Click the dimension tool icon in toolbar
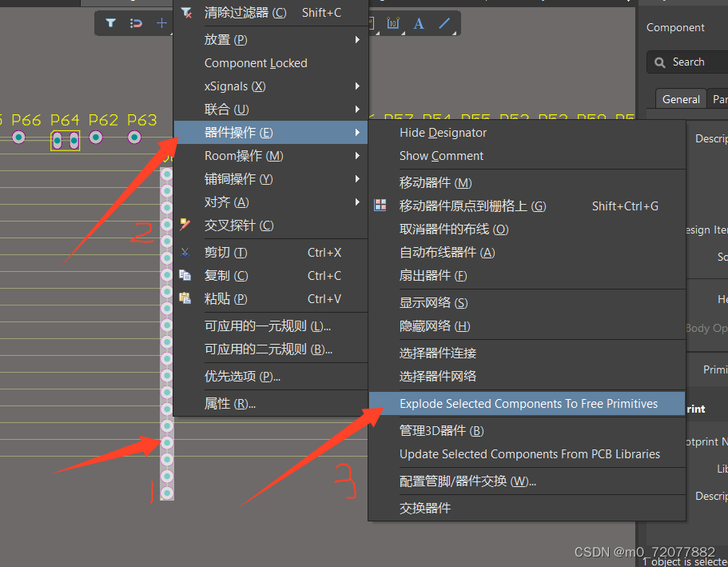Image resolution: width=728 pixels, height=567 pixels. click(x=393, y=23)
